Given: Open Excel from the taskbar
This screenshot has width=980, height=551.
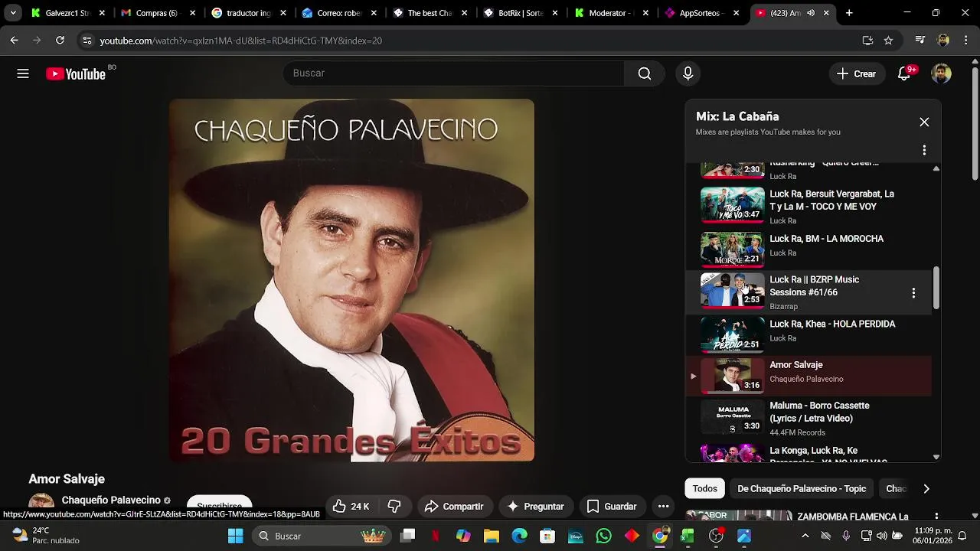Looking at the screenshot, I should point(688,536).
